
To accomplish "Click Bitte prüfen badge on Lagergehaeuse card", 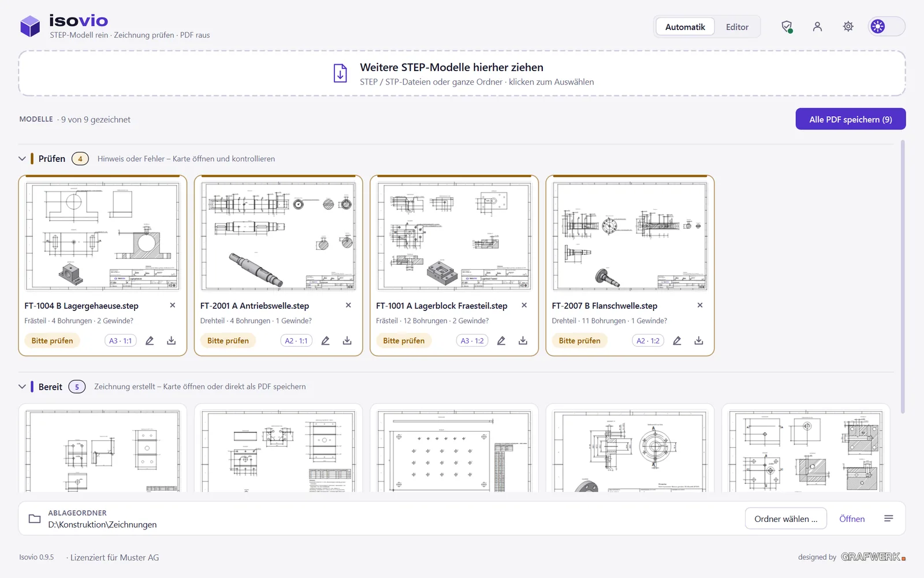I will [52, 341].
